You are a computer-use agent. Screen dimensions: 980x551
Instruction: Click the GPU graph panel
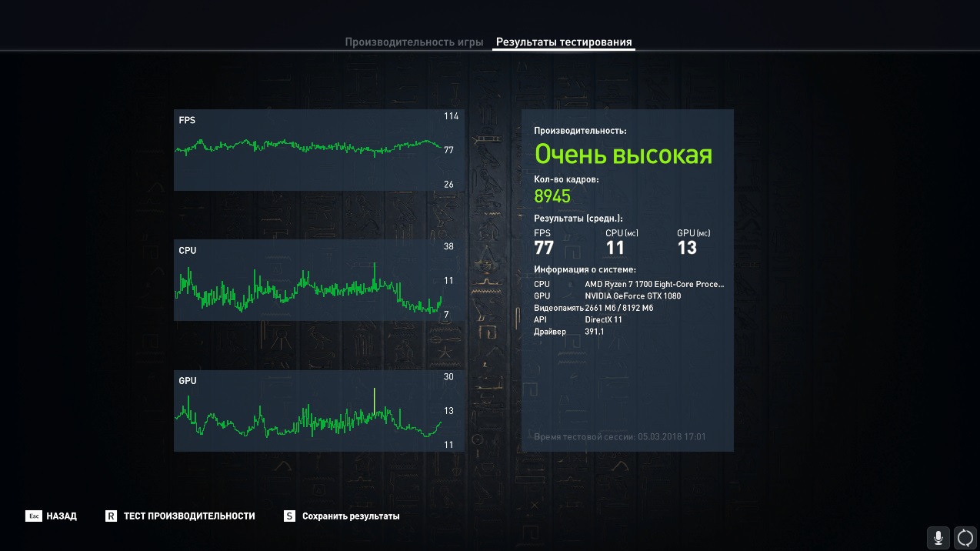click(318, 411)
